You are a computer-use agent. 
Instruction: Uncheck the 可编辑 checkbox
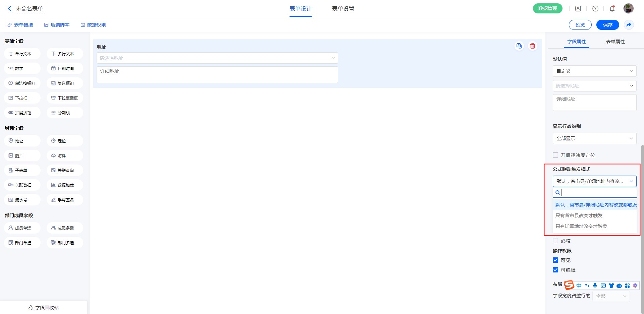coord(555,270)
